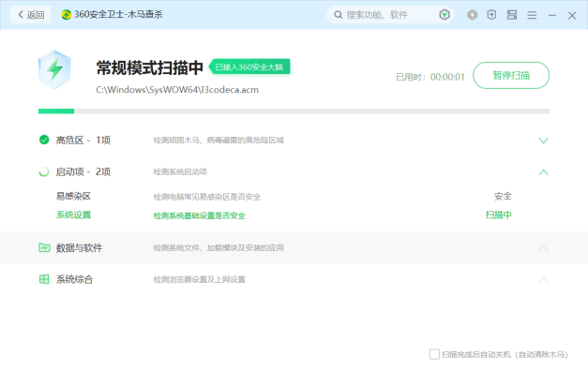Expand the 高危区 section chevron

(543, 141)
